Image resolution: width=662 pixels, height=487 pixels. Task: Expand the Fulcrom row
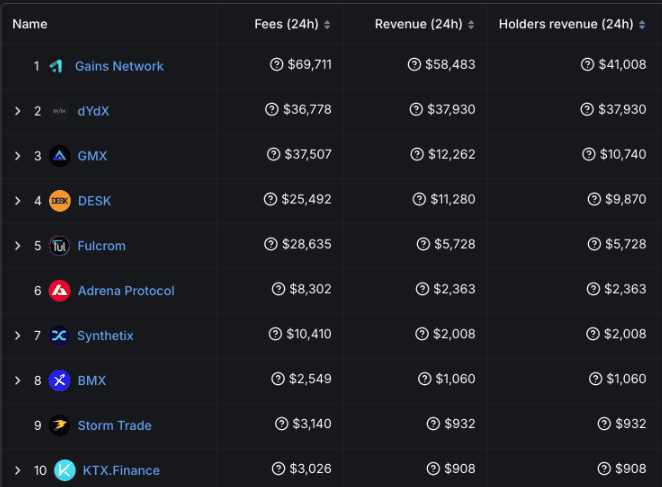tap(17, 246)
